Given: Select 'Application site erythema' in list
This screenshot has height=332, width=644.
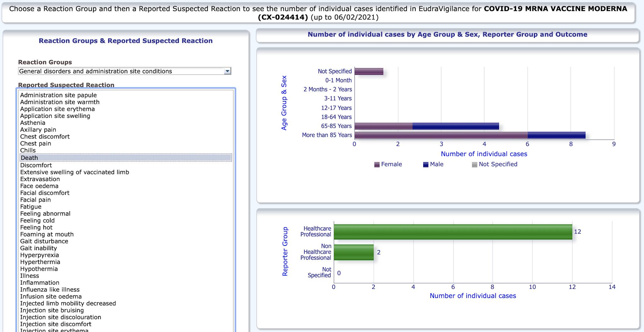Looking at the screenshot, I should point(57,109).
